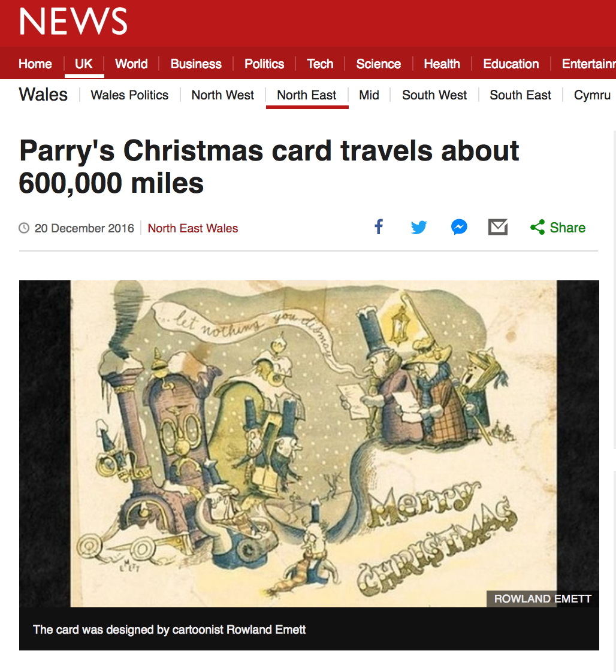Email this article envelope icon
Viewport: 616px width, 672px height.
(x=498, y=227)
